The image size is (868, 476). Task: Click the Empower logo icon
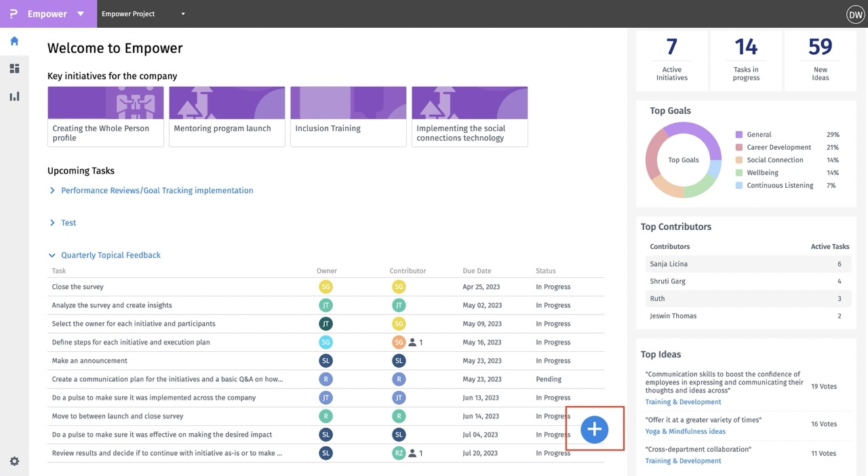point(14,14)
